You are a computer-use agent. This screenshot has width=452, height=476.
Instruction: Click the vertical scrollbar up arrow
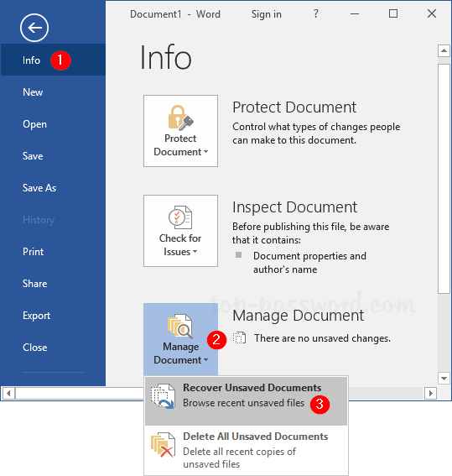(x=444, y=50)
